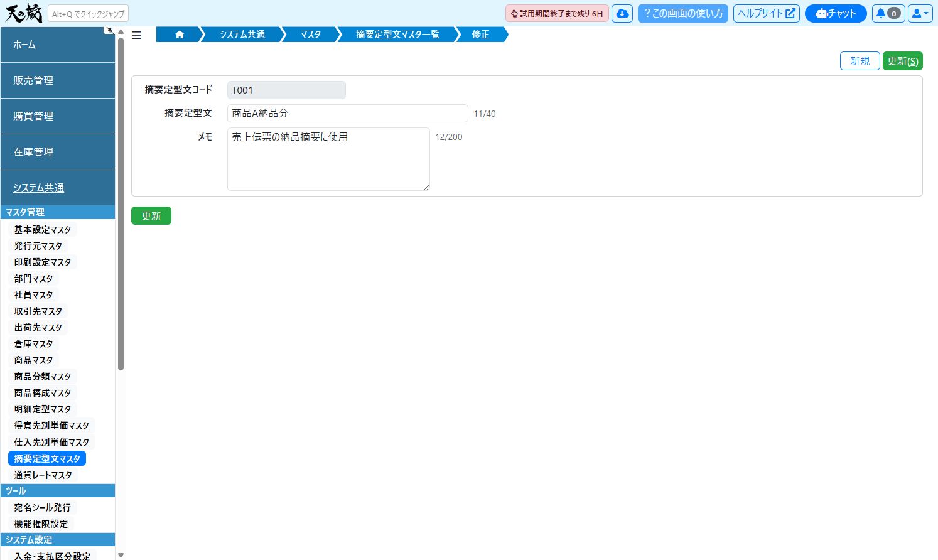
Task: Open 在庫管理 in sidebar
Action: 58,152
